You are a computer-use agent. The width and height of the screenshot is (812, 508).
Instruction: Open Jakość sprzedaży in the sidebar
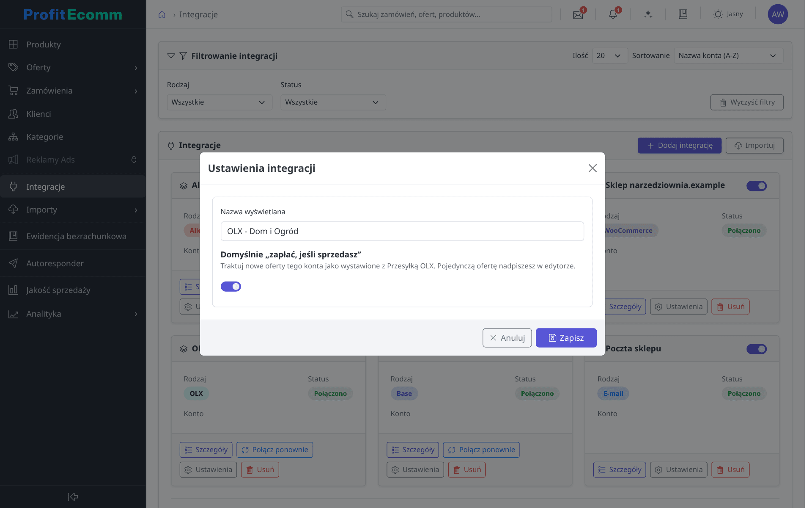point(73,290)
